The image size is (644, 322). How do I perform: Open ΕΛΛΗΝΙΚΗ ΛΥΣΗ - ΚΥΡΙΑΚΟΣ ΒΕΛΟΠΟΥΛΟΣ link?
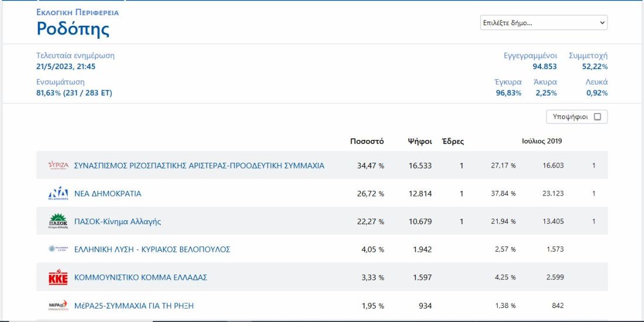[x=152, y=249]
